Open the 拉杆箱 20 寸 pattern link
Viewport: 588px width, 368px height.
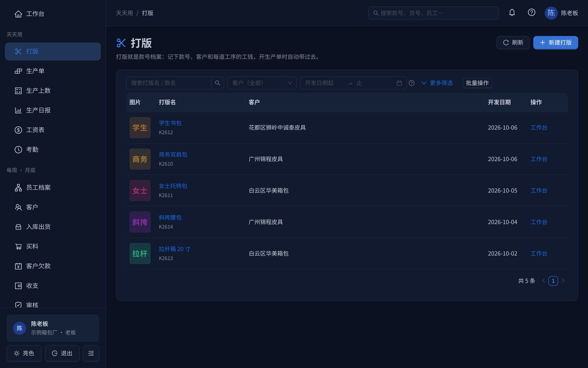[175, 249]
